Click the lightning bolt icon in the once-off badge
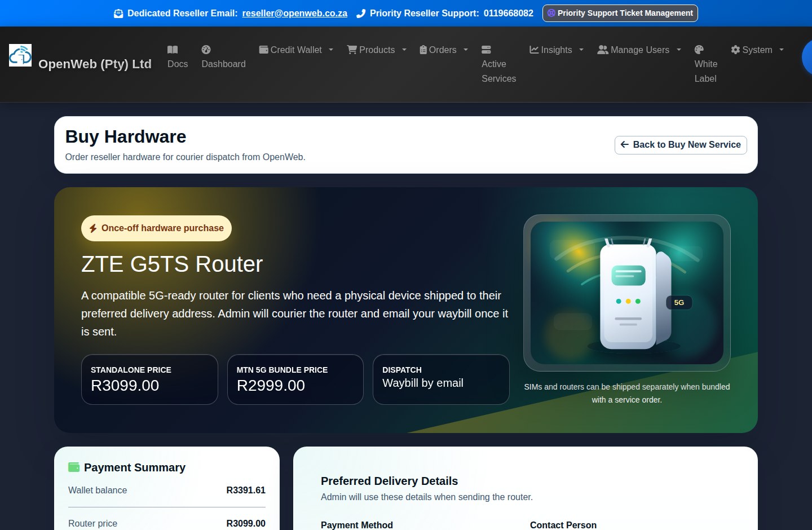This screenshot has width=812, height=530. click(x=93, y=228)
